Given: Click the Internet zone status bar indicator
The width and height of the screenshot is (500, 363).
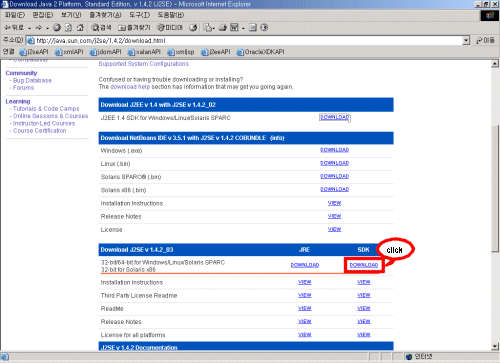Looking at the screenshot, I should (419, 357).
